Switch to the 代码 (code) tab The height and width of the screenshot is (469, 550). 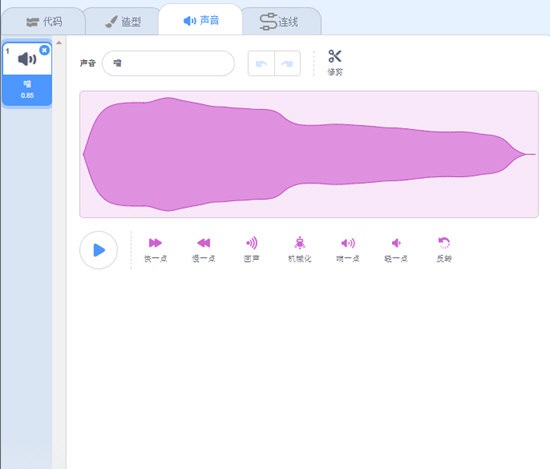(43, 21)
